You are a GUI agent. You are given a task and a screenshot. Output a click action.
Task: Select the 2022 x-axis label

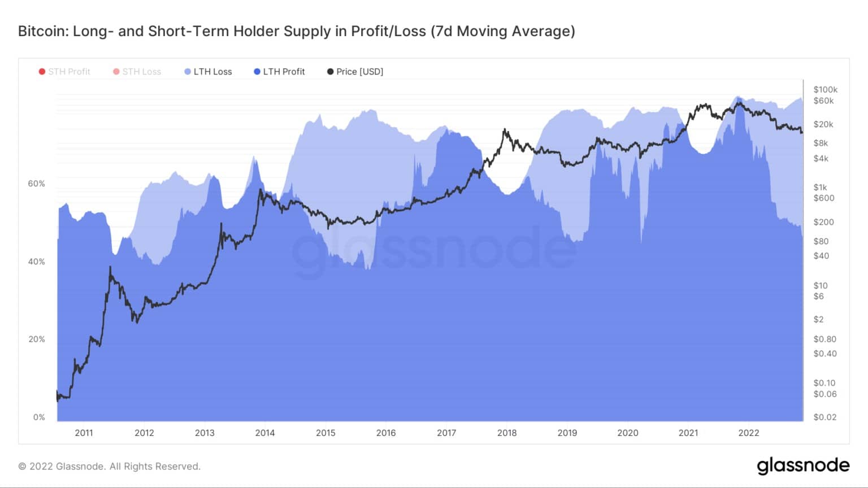(749, 433)
